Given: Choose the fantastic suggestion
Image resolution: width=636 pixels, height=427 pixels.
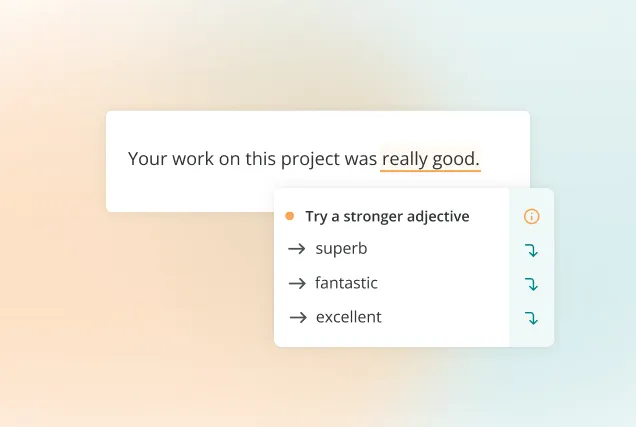Looking at the screenshot, I should click(346, 283).
